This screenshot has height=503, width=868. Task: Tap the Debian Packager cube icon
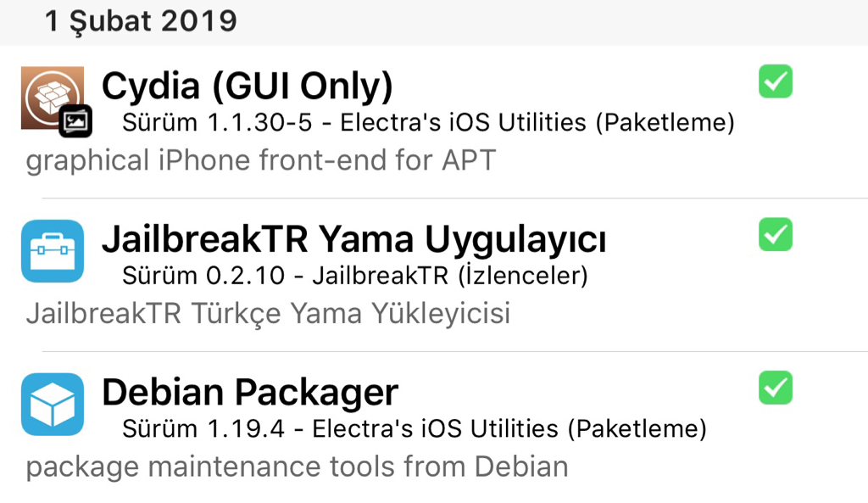pos(53,405)
